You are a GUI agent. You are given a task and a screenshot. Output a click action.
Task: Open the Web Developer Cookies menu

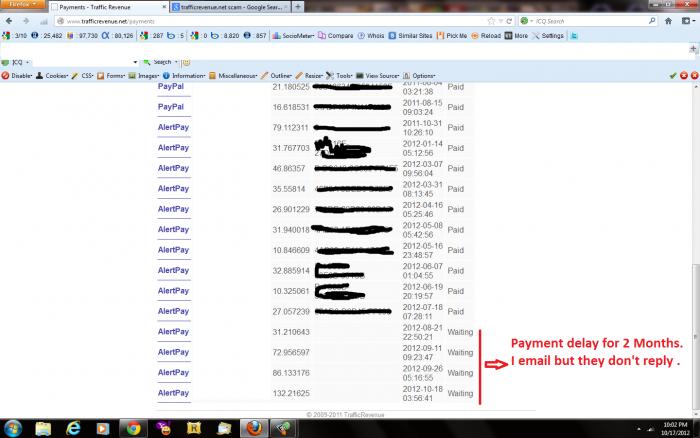[x=52, y=76]
